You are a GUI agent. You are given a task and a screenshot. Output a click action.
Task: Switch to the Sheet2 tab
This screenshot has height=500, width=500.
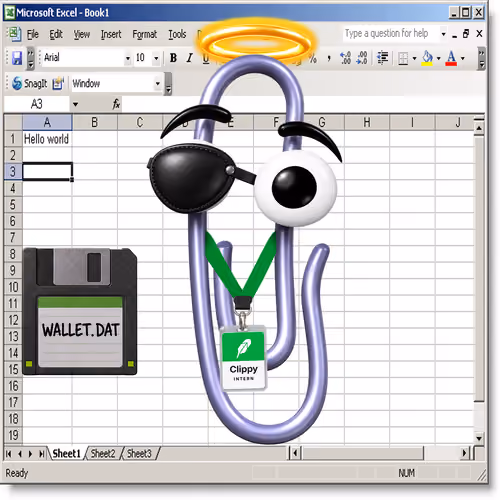(x=103, y=454)
